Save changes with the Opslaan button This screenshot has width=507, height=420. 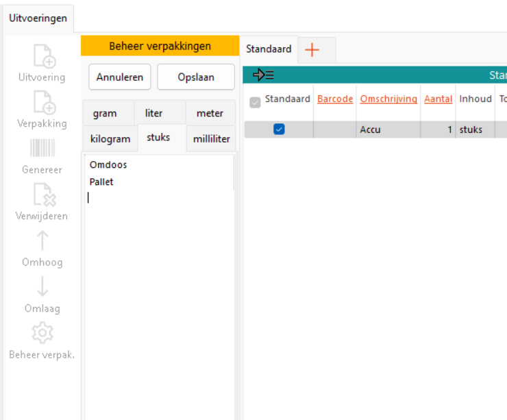coord(196,77)
